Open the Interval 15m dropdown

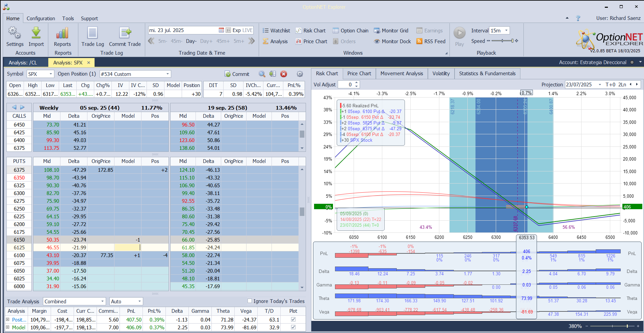[x=506, y=31]
